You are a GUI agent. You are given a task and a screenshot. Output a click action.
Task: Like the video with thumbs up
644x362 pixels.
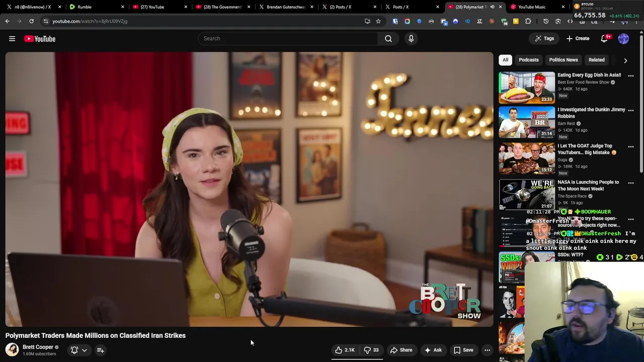click(x=345, y=350)
